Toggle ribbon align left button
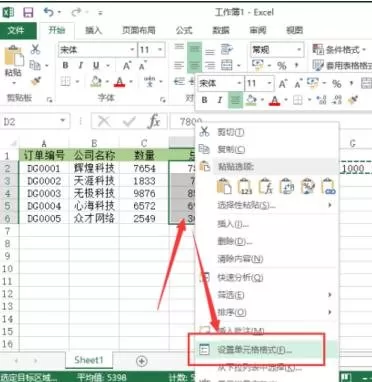 click(x=179, y=65)
